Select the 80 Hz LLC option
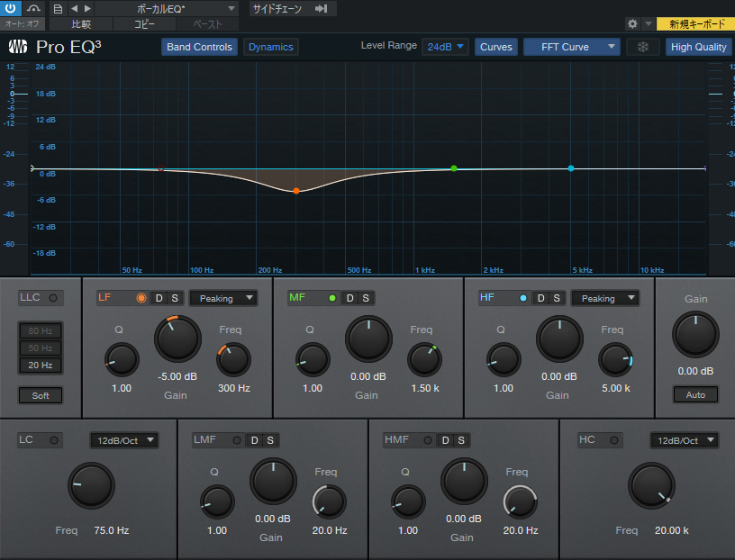Image resolution: width=735 pixels, height=560 pixels. pyautogui.click(x=41, y=330)
